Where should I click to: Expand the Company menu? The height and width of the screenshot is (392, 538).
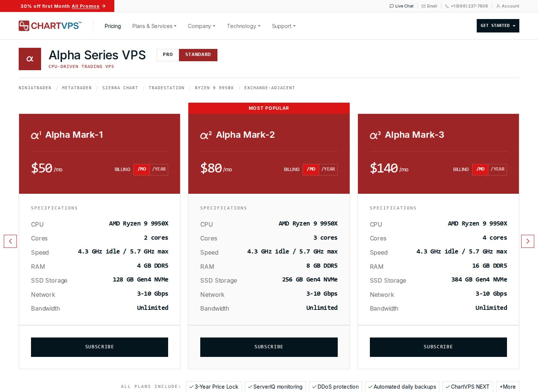[202, 26]
